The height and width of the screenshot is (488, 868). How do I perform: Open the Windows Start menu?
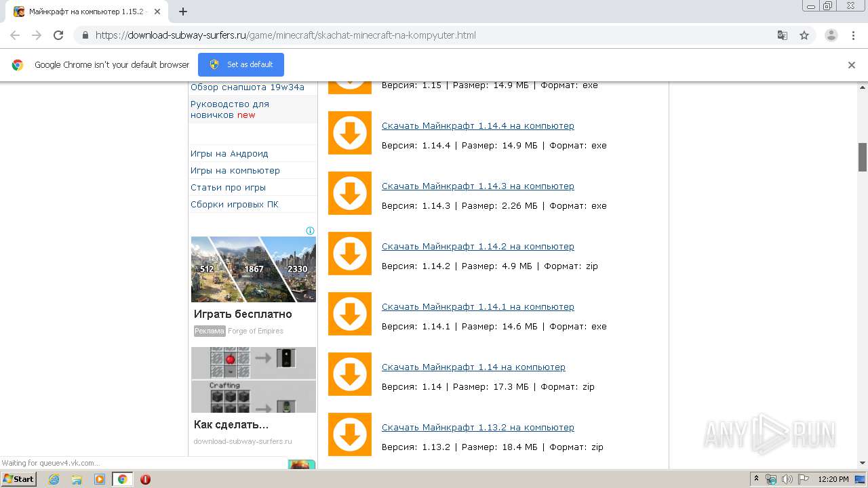click(19, 479)
